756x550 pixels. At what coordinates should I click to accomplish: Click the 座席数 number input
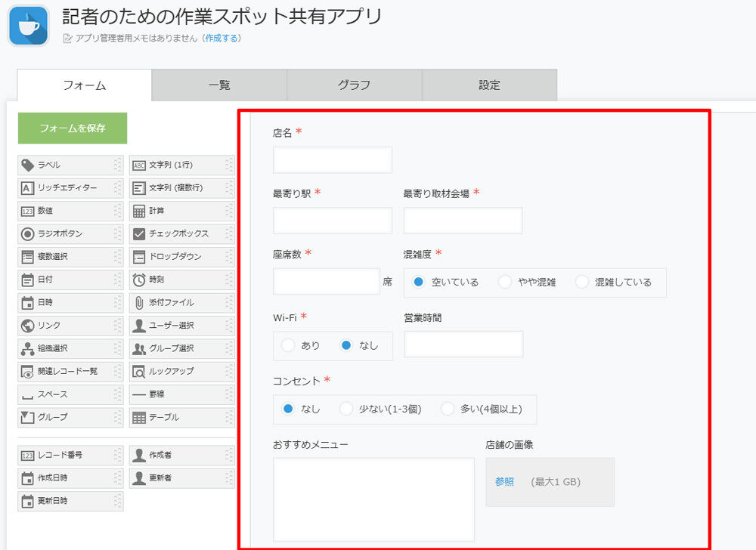[x=327, y=282]
